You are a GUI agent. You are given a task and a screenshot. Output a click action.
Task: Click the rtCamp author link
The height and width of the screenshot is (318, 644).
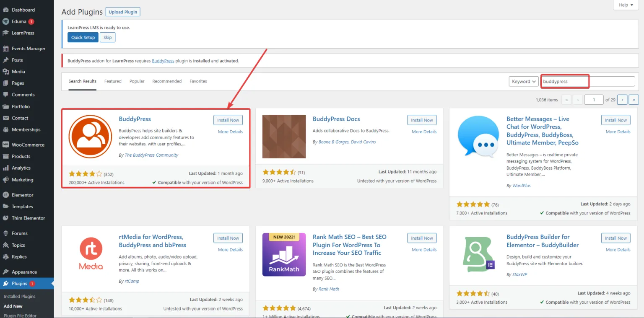[x=132, y=281]
